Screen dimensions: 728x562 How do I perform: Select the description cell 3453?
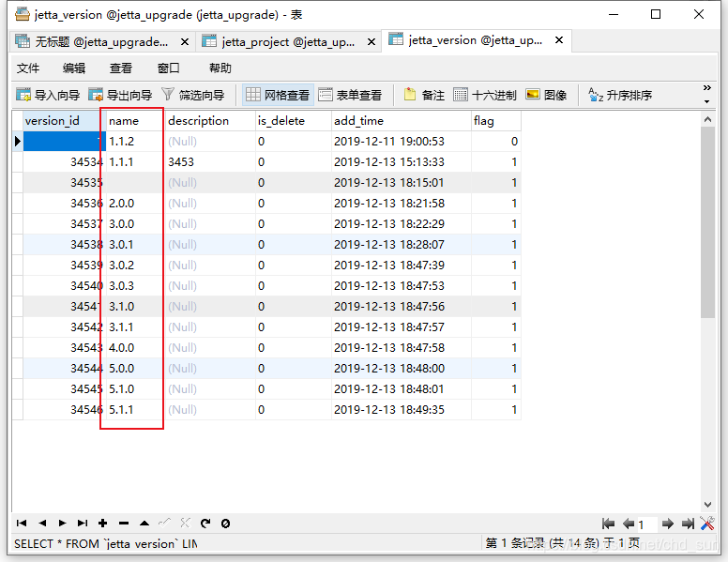[210, 162]
